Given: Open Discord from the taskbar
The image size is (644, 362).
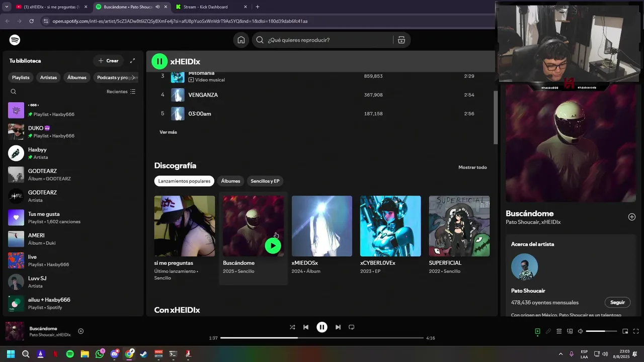Looking at the screenshot, I should pos(114,354).
